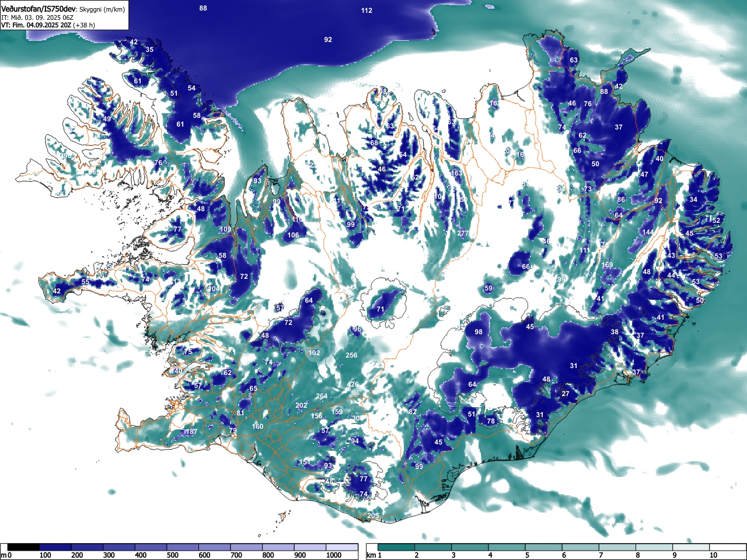The width and height of the screenshot is (747, 560).
Task: Click the 256 visibility value on the map
Action: (x=351, y=355)
